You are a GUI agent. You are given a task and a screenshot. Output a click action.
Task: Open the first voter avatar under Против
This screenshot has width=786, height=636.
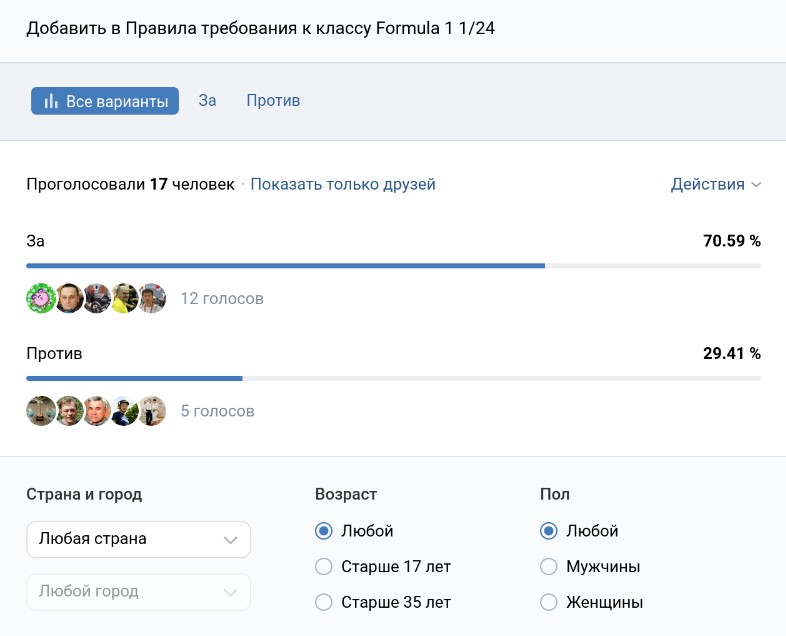coord(40,411)
